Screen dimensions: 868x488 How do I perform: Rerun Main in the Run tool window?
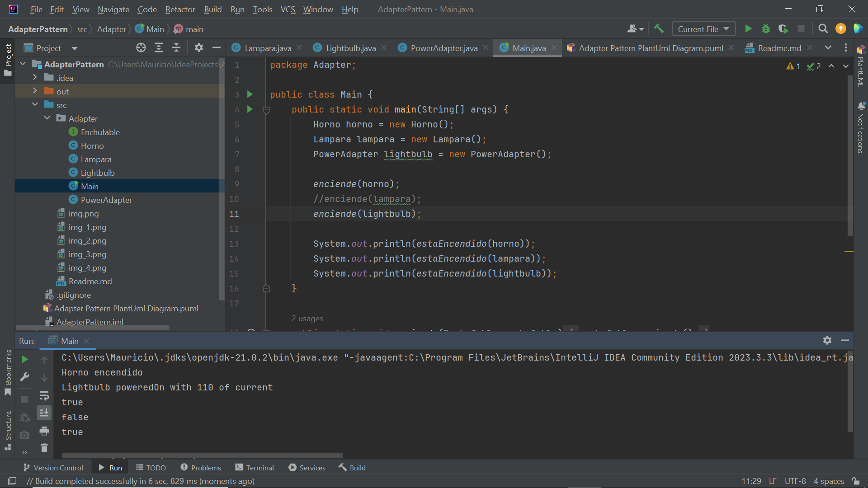(25, 360)
